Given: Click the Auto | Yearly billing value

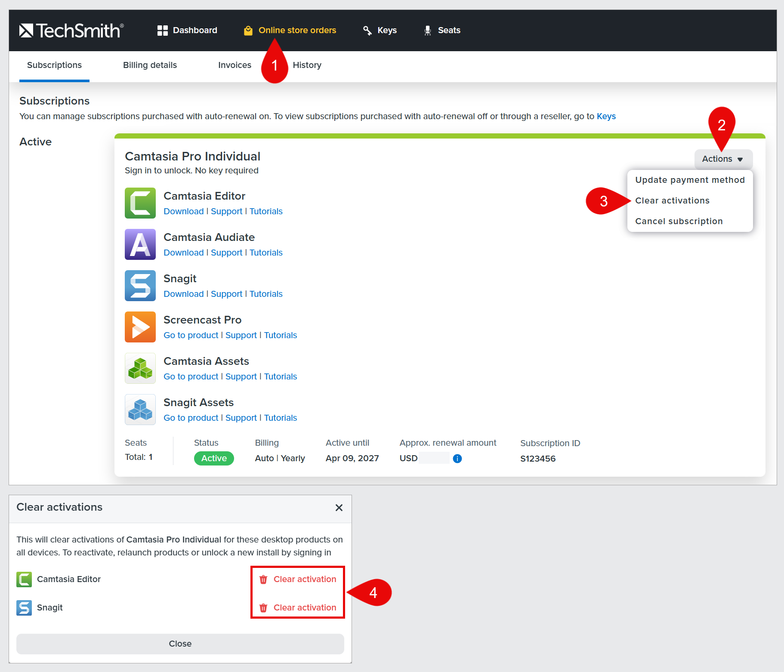Looking at the screenshot, I should (x=280, y=459).
